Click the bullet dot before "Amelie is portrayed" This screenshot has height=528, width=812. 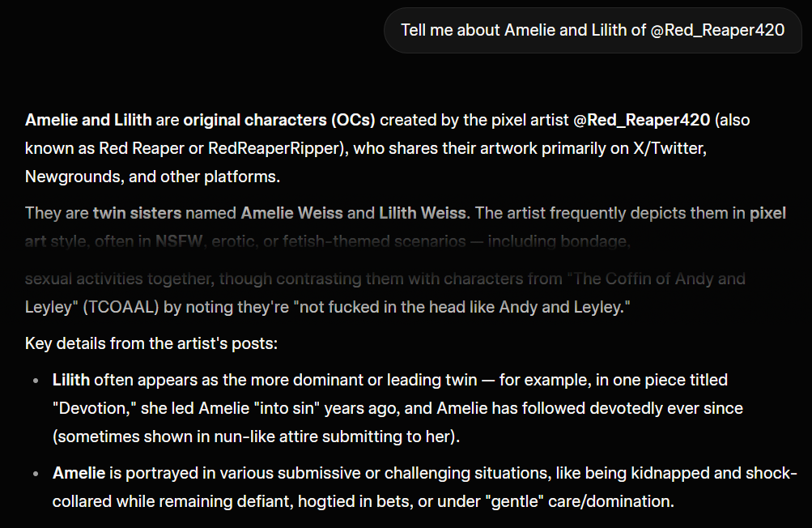[35, 475]
